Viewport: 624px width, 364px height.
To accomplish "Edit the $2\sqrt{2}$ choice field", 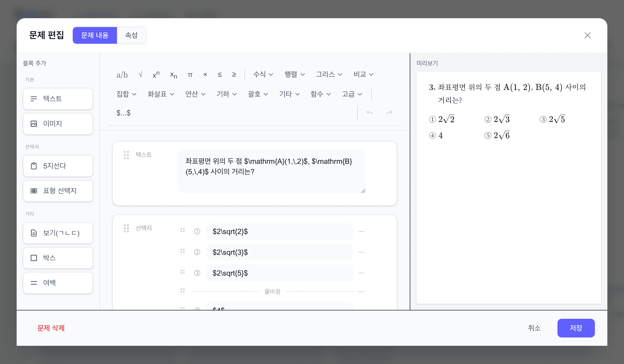I will coord(280,231).
